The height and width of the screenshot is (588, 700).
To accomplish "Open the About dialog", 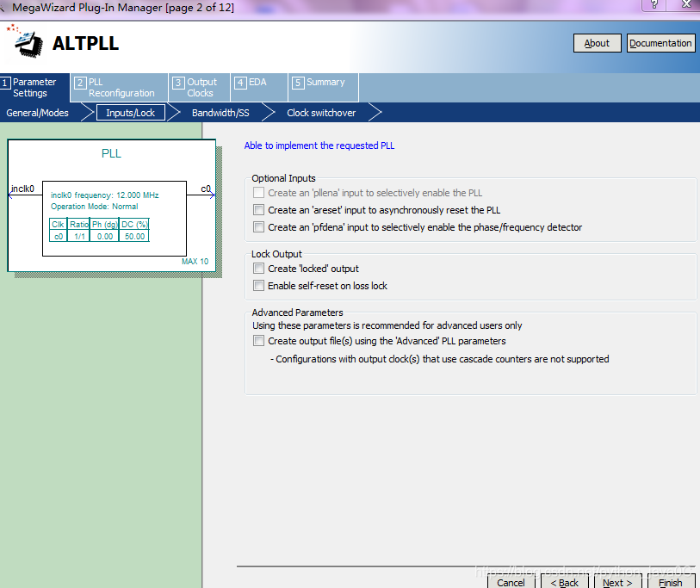I will pyautogui.click(x=597, y=43).
